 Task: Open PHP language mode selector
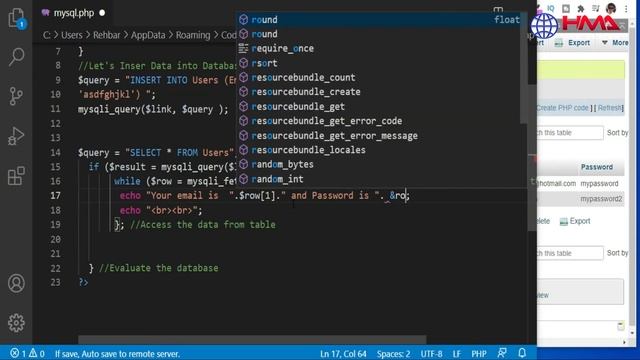click(479, 353)
